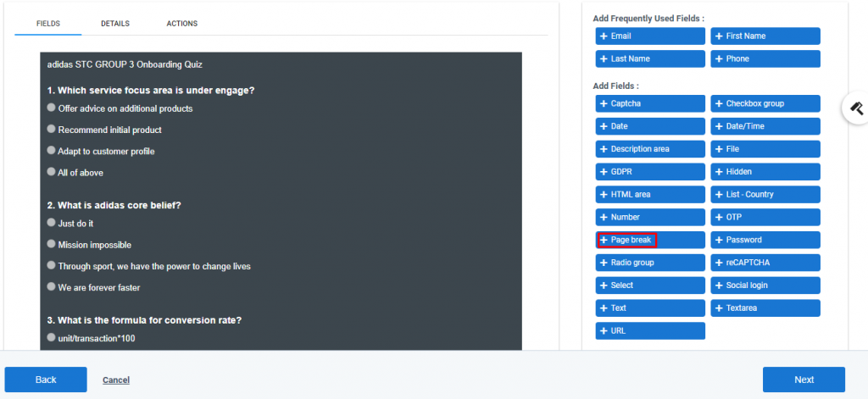
Task: Select 'Offer advice on additional products' radio
Action: tap(52, 108)
